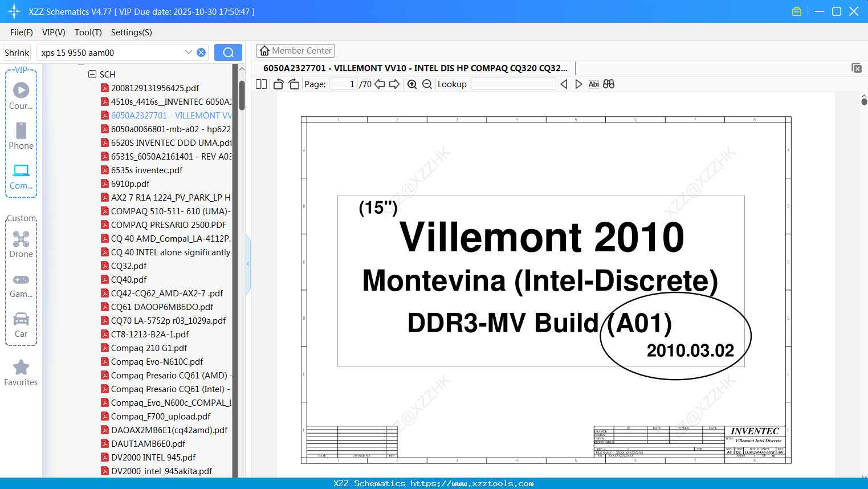The width and height of the screenshot is (868, 489).
Task: Select the Game controller category icon
Action: coord(21,279)
